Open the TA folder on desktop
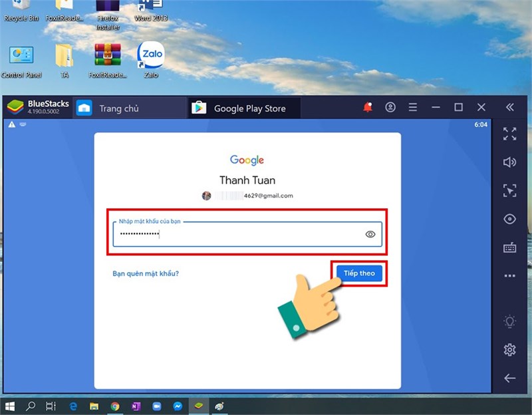 tap(65, 61)
